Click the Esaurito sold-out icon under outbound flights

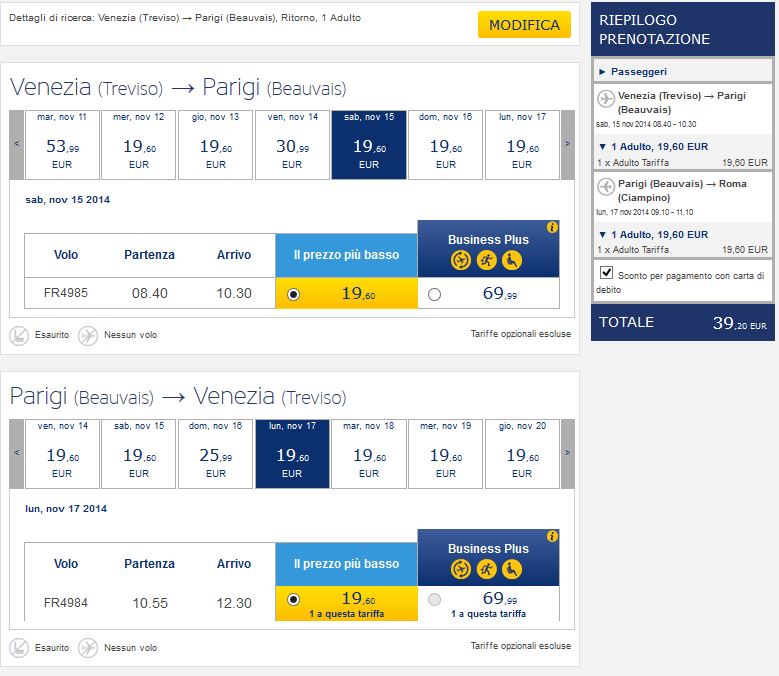tap(18, 335)
